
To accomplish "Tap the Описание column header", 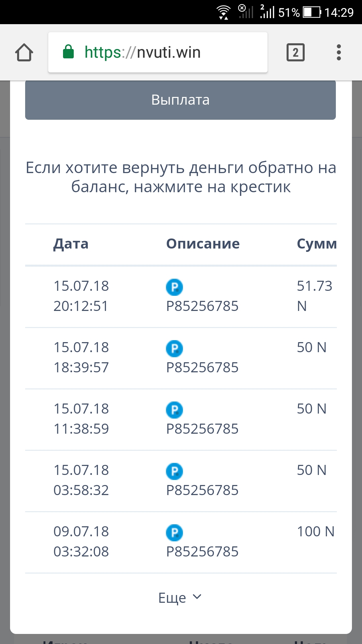I will [203, 244].
